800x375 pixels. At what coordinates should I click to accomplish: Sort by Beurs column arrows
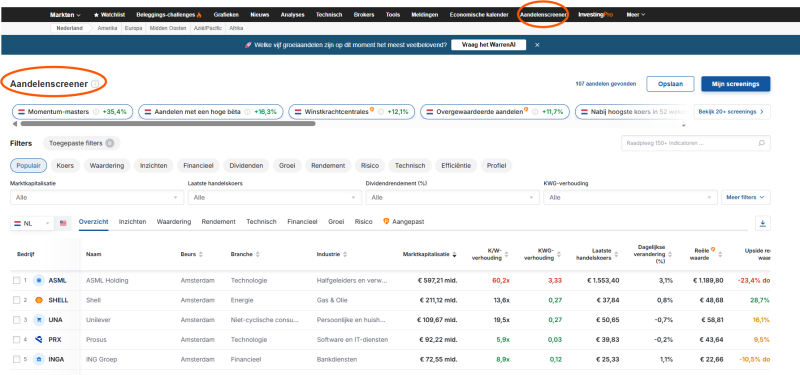click(x=201, y=255)
